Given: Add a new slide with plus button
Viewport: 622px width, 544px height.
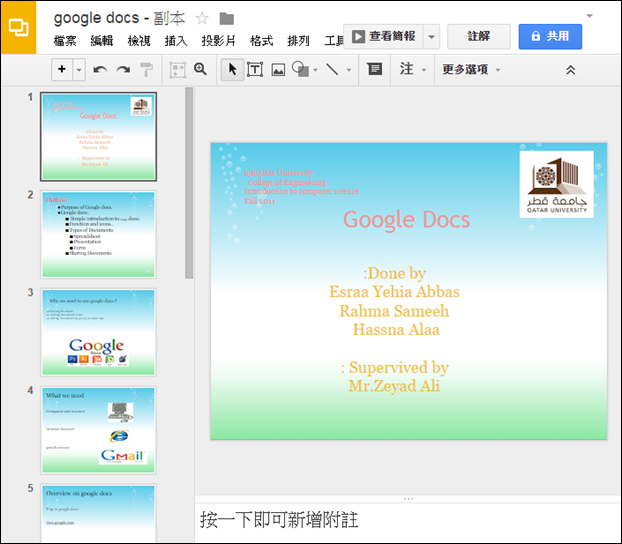Looking at the screenshot, I should coord(62,69).
